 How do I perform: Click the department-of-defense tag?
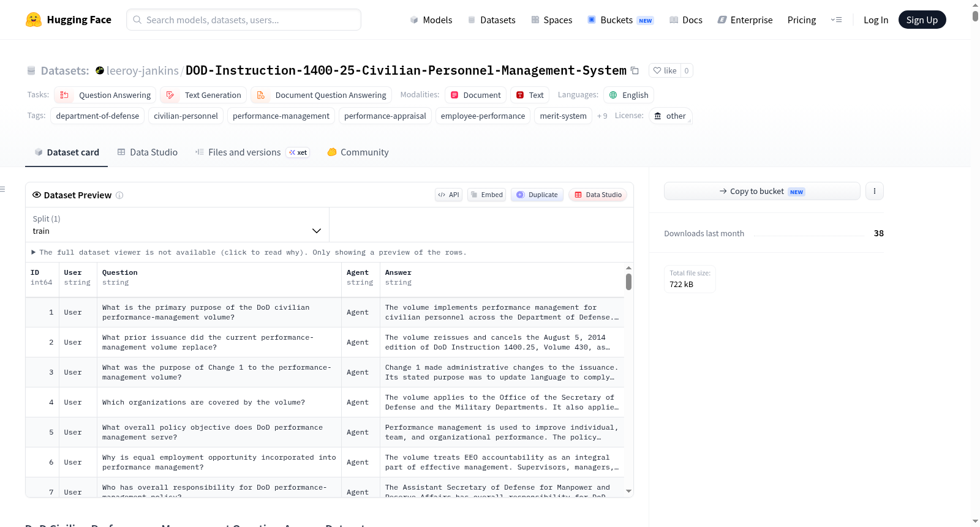[x=97, y=116]
